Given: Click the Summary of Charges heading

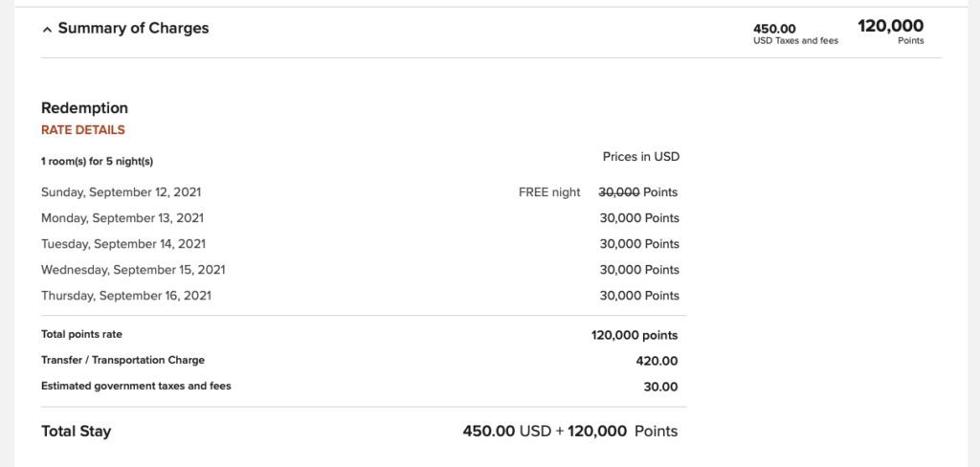Looking at the screenshot, I should 133,28.
